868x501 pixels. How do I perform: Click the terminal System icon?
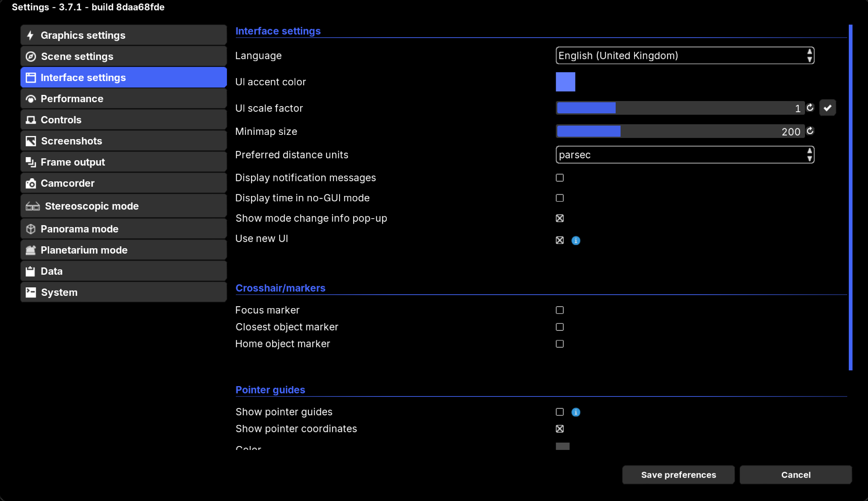31,292
